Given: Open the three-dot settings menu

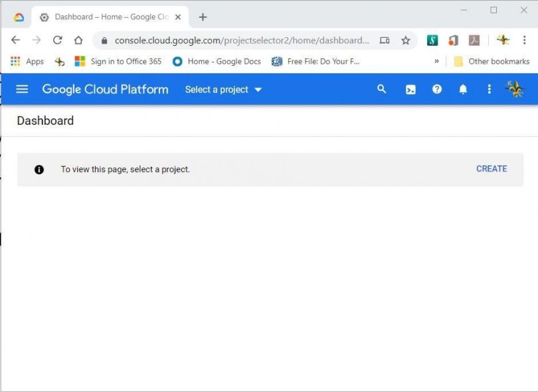Looking at the screenshot, I should pyautogui.click(x=489, y=89).
